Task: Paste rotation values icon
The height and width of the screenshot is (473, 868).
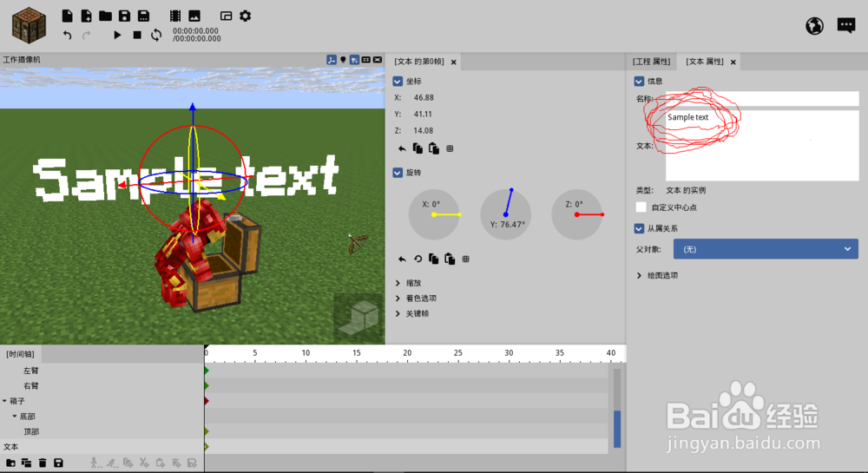Action: pos(450,259)
